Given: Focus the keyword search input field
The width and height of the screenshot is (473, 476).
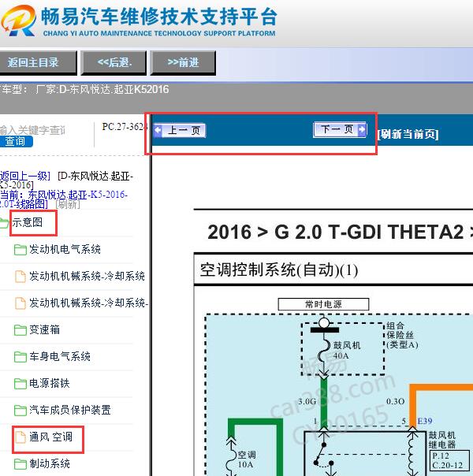Looking at the screenshot, I should tap(33, 130).
